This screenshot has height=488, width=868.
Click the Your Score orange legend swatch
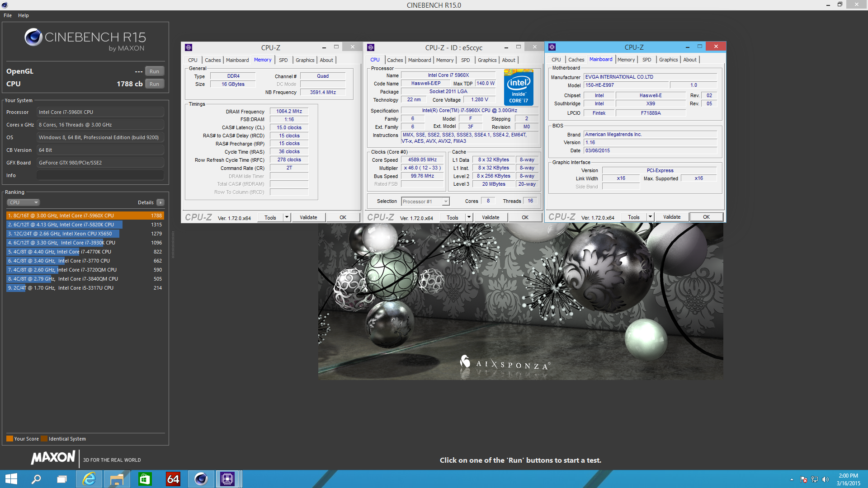click(x=9, y=439)
